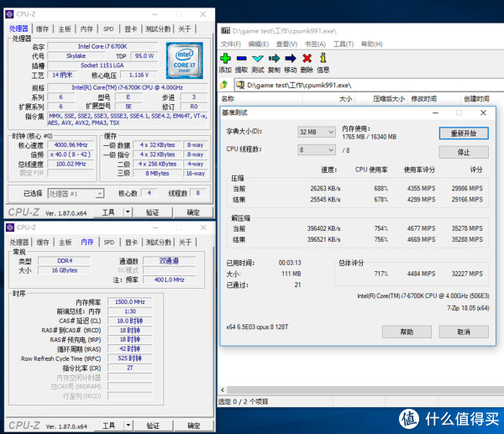Switch to 测试分数 tab in top CPU-Z

(158, 29)
